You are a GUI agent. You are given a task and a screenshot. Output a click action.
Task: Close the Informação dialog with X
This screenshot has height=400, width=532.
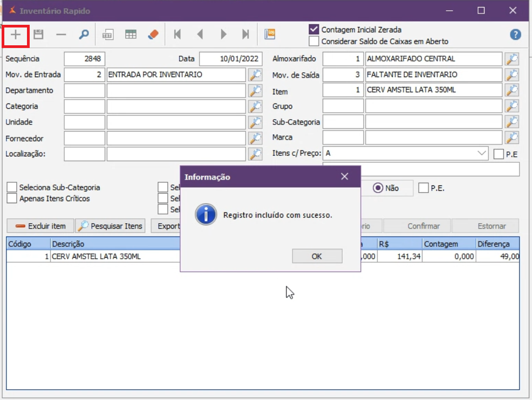pyautogui.click(x=344, y=177)
